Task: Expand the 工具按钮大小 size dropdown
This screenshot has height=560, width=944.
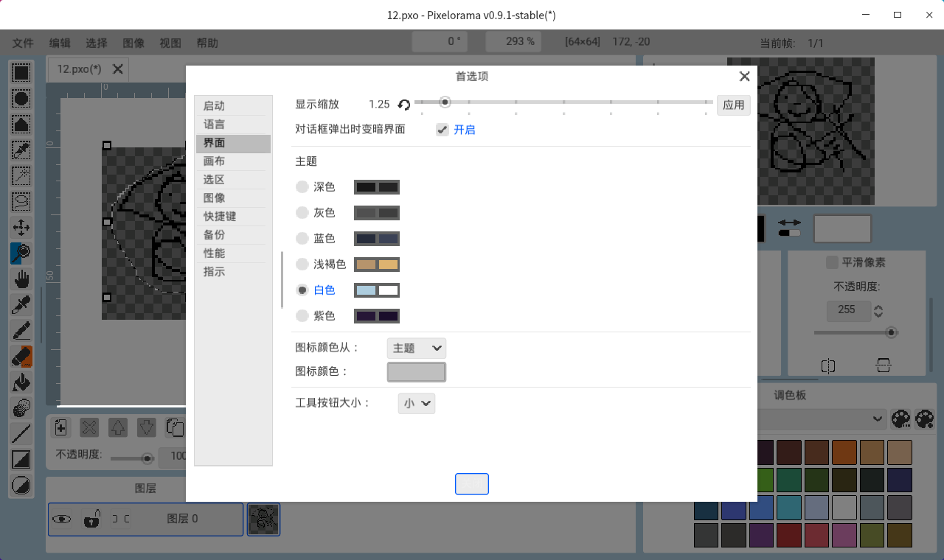Action: pyautogui.click(x=416, y=403)
